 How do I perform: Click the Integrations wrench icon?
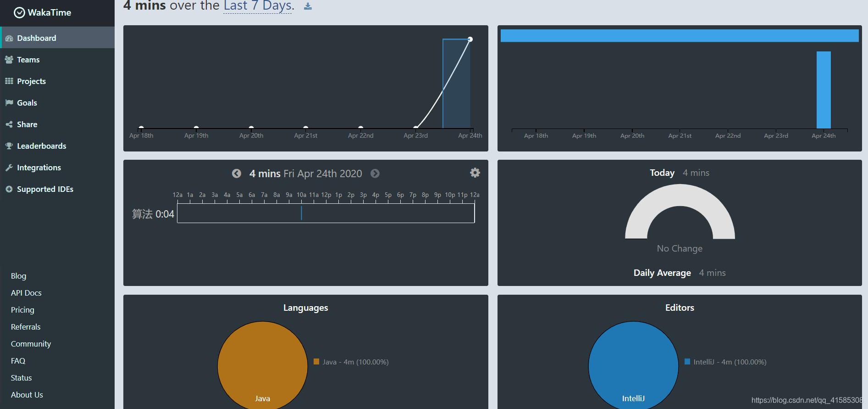pos(9,168)
